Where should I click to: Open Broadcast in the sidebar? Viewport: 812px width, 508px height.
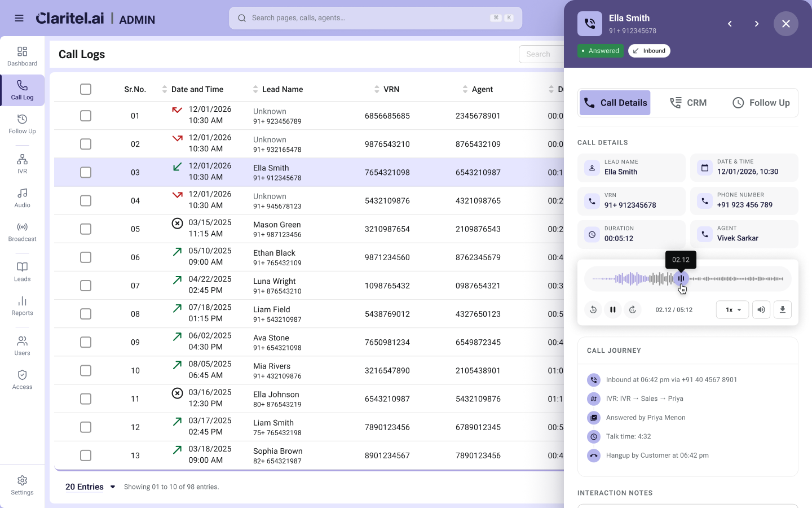tap(23, 232)
